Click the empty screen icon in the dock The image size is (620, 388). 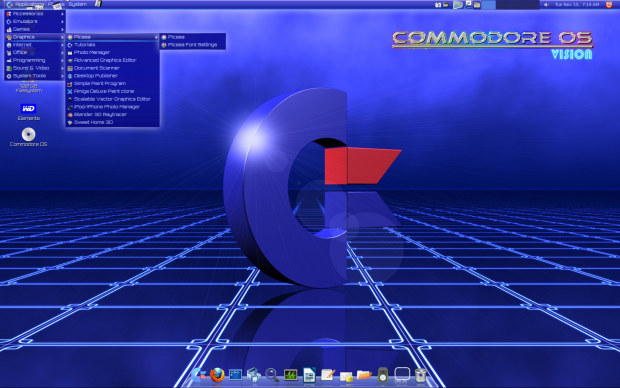402,374
